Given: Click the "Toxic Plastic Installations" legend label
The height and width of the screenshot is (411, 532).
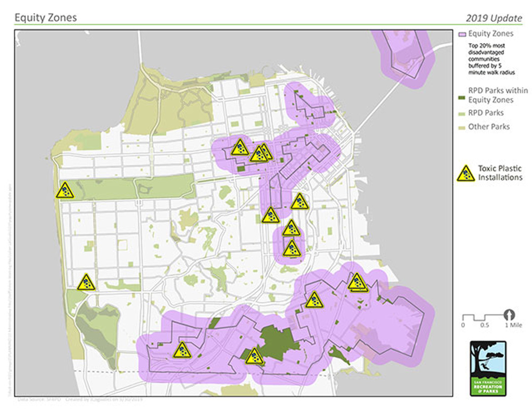Looking at the screenshot, I should [500, 173].
